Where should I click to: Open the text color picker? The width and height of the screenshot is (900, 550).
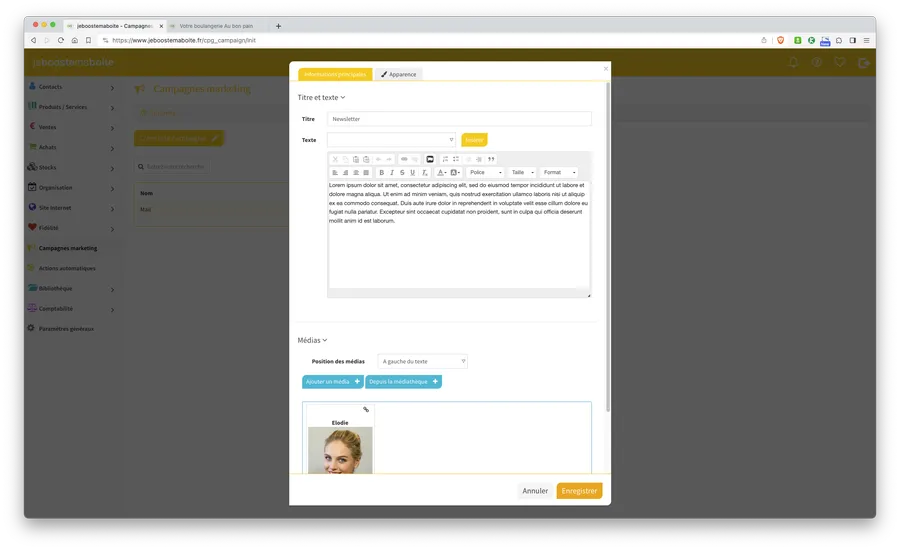(441, 172)
